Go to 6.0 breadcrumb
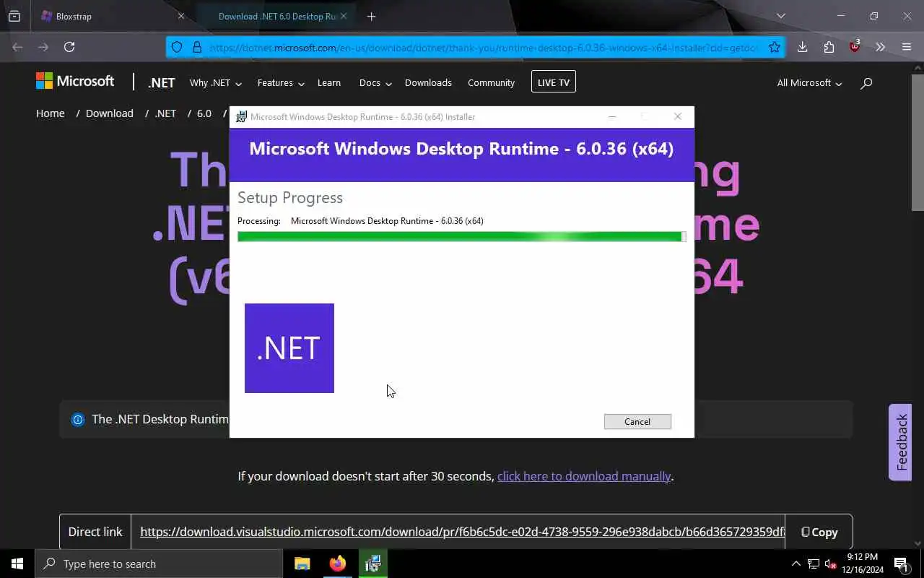This screenshot has width=924, height=578. click(204, 113)
